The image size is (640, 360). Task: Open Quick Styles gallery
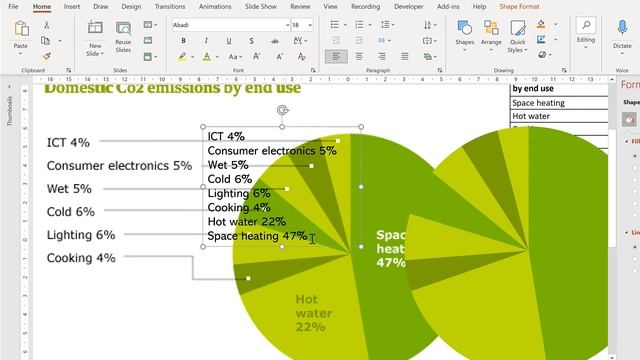coord(518,36)
